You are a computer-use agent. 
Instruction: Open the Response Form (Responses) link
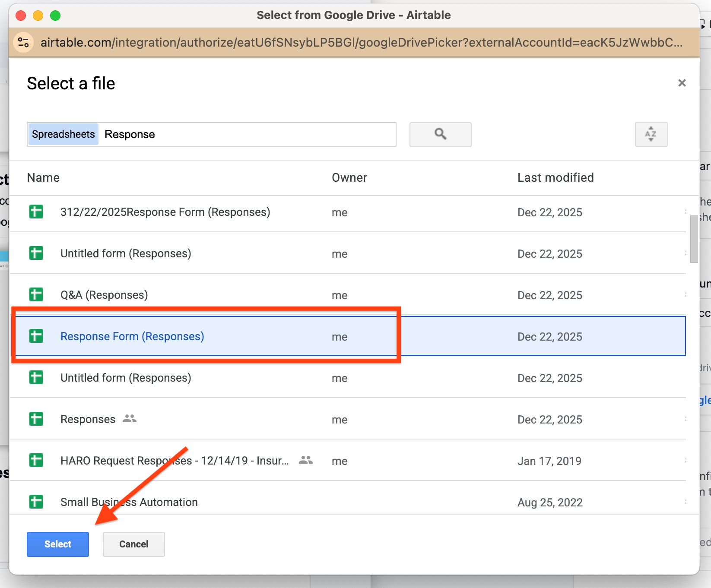pos(132,336)
